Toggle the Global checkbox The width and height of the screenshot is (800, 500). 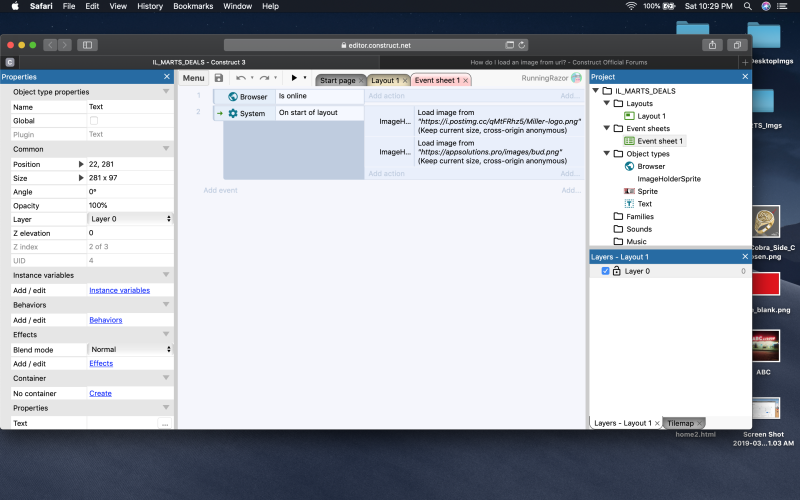(x=94, y=120)
